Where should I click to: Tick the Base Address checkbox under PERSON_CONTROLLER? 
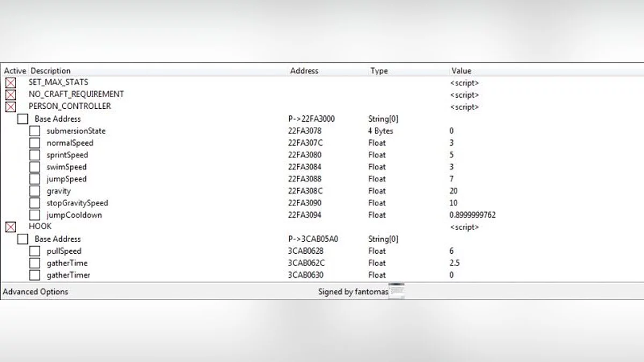point(23,119)
